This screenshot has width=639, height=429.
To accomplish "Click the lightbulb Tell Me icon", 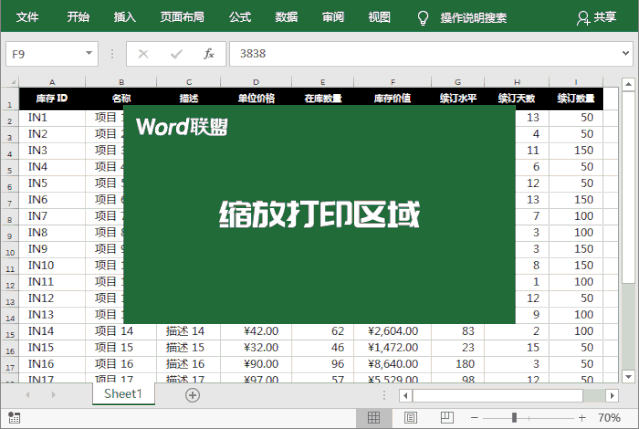I will (x=423, y=18).
